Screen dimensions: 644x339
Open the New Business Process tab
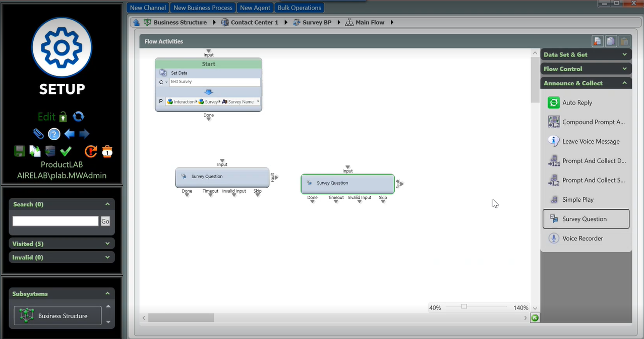coord(203,8)
